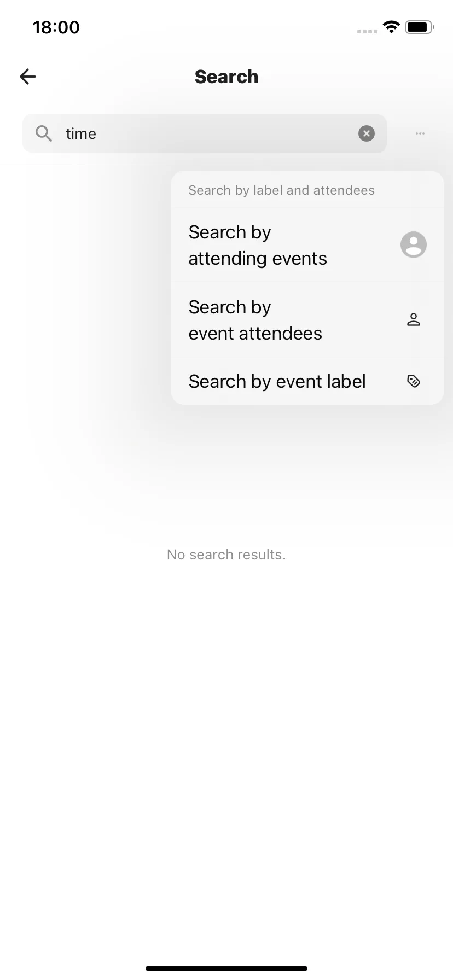The width and height of the screenshot is (453, 980).
Task: Open the three-dot more options button
Action: click(420, 133)
